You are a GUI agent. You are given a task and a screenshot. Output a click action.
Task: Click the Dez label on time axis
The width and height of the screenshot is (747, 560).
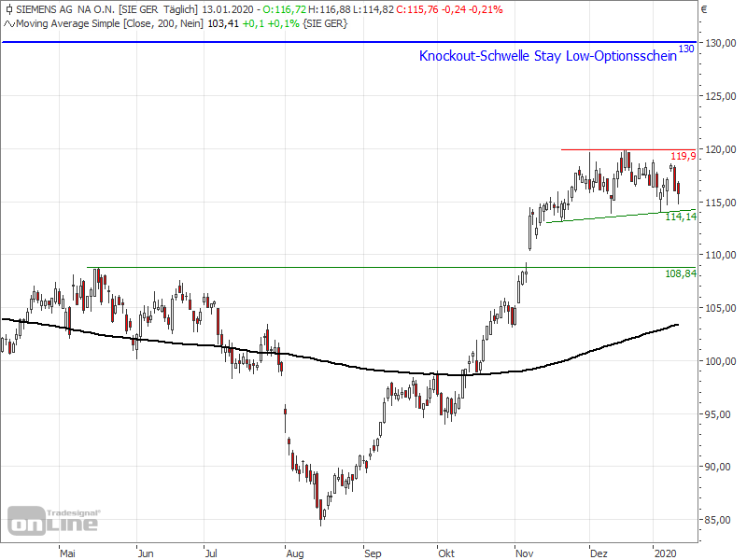(x=599, y=553)
